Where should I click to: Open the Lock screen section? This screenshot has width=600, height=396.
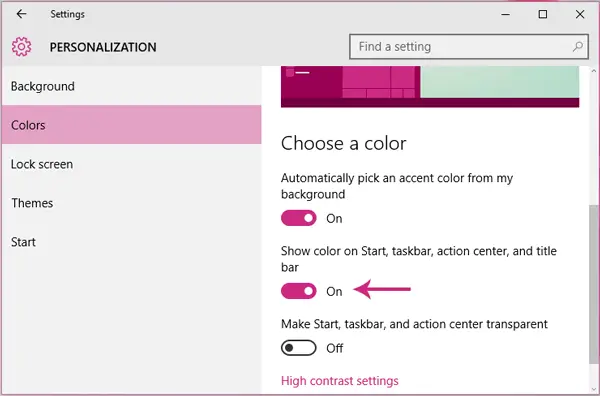click(131, 164)
